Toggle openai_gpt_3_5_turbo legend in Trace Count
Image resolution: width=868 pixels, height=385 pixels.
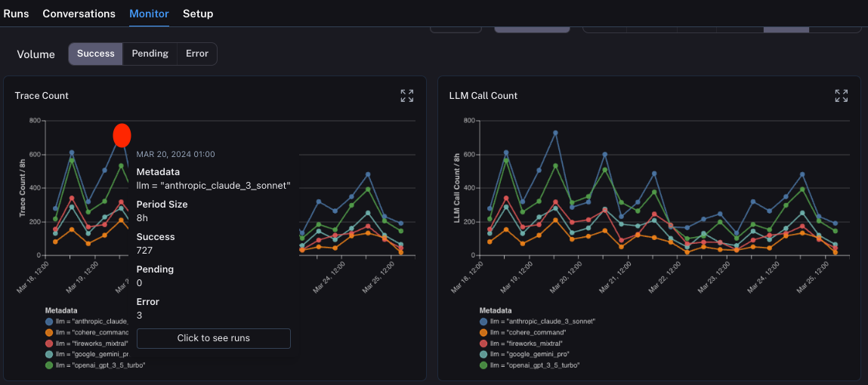point(94,365)
